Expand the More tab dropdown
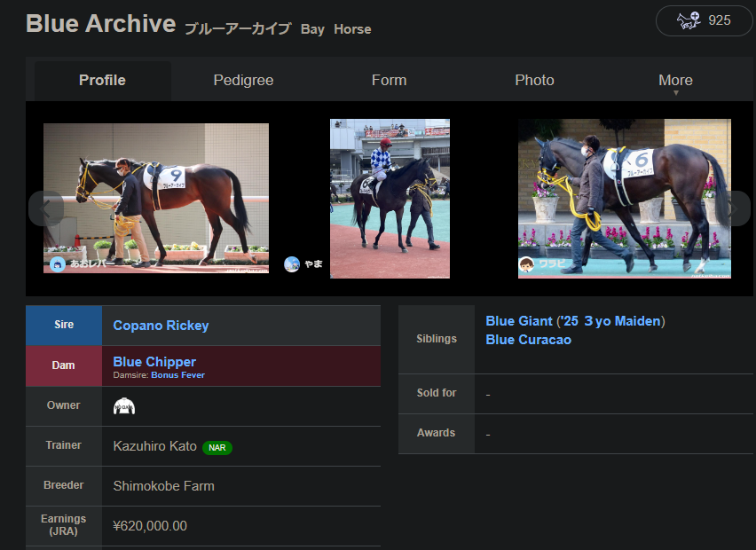 point(675,81)
